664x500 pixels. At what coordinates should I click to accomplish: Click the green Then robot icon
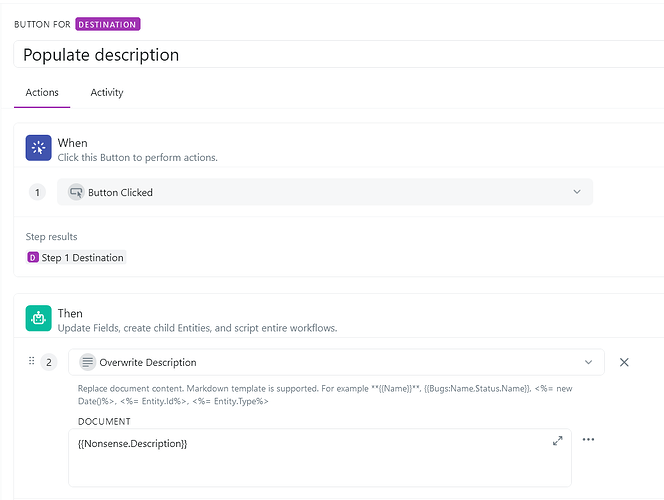(x=39, y=318)
